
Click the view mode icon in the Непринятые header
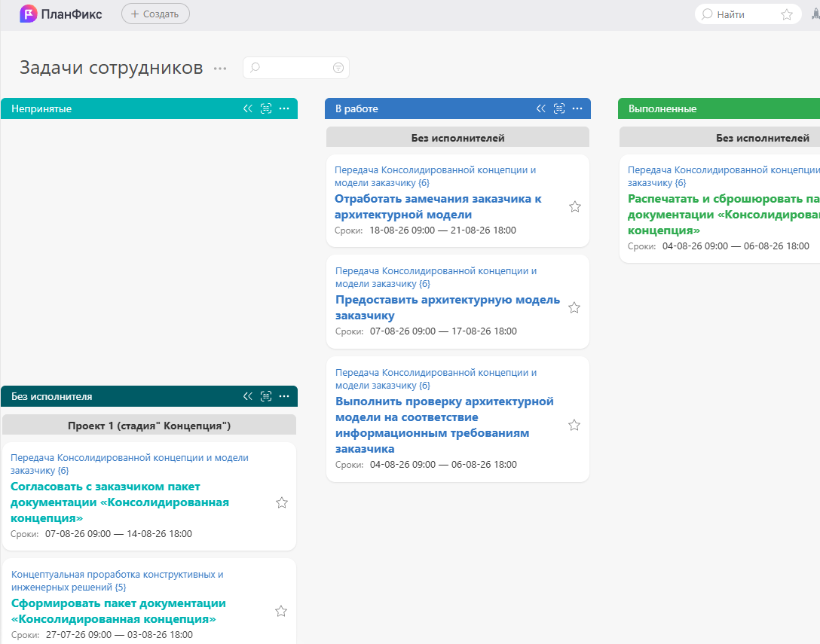pyautogui.click(x=266, y=108)
